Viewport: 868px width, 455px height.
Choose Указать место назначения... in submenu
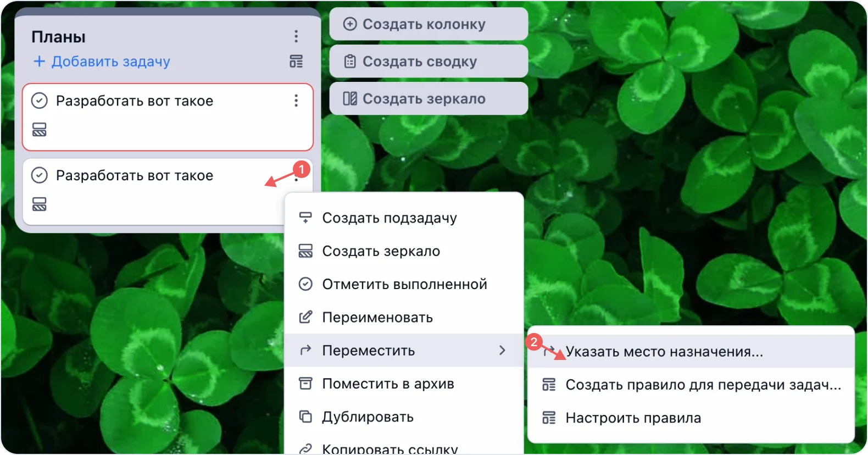tap(691, 352)
